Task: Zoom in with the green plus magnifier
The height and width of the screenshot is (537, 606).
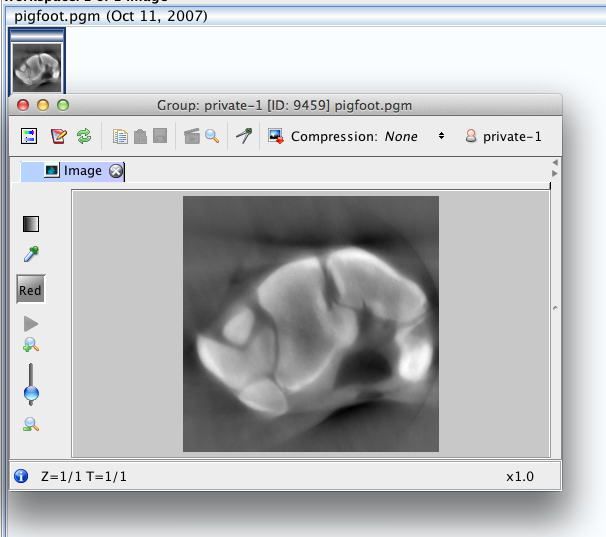Action: click(31, 345)
